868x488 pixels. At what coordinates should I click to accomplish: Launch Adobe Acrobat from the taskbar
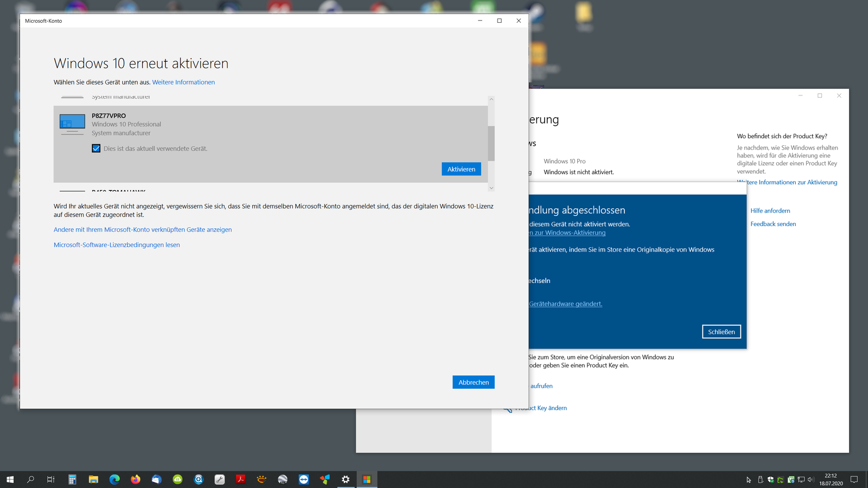pos(240,479)
